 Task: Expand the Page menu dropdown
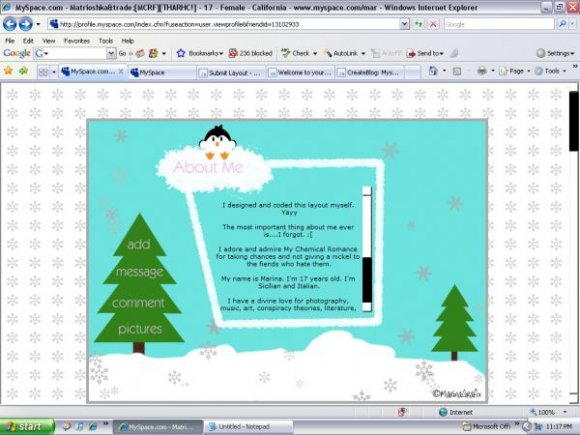point(515,71)
